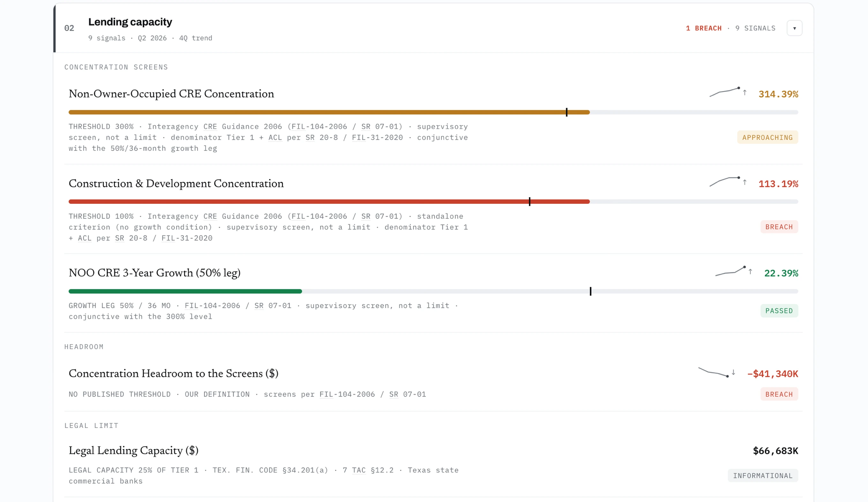Click the INFORMATIONAL status badge

(763, 475)
